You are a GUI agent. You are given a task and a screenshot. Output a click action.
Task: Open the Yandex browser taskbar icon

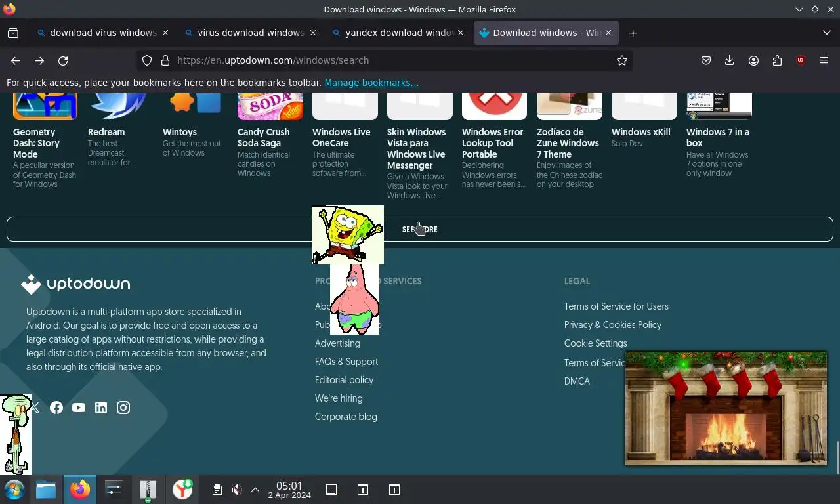point(182,490)
